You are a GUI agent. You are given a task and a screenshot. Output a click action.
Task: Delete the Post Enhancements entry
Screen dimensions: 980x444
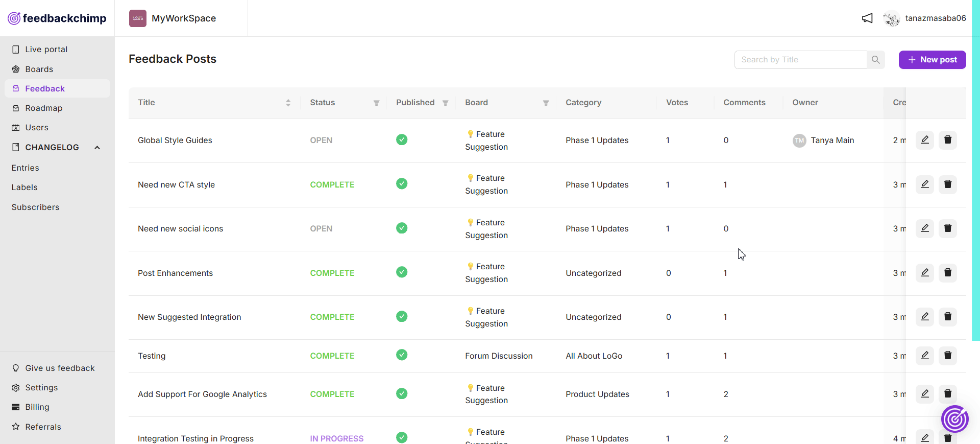(947, 273)
